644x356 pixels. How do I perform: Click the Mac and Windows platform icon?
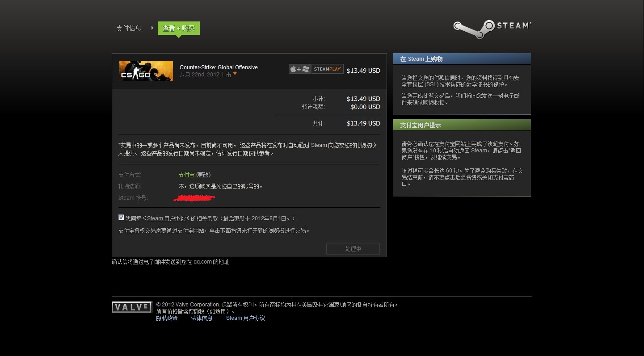click(299, 69)
